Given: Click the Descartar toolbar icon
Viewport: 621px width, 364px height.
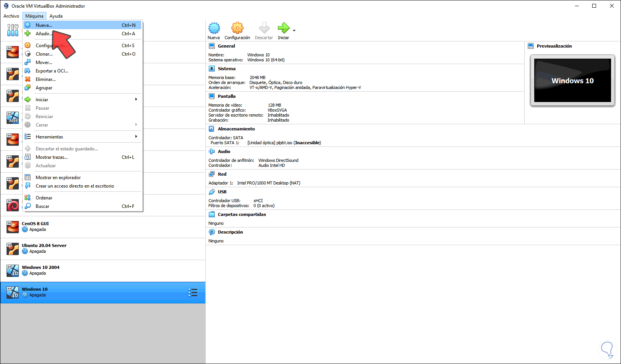Looking at the screenshot, I should (264, 28).
